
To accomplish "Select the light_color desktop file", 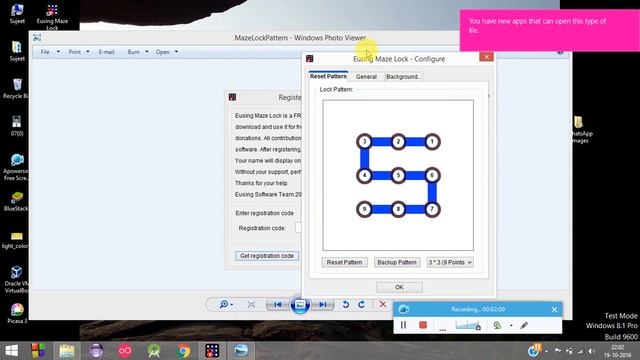I will (x=16, y=240).
